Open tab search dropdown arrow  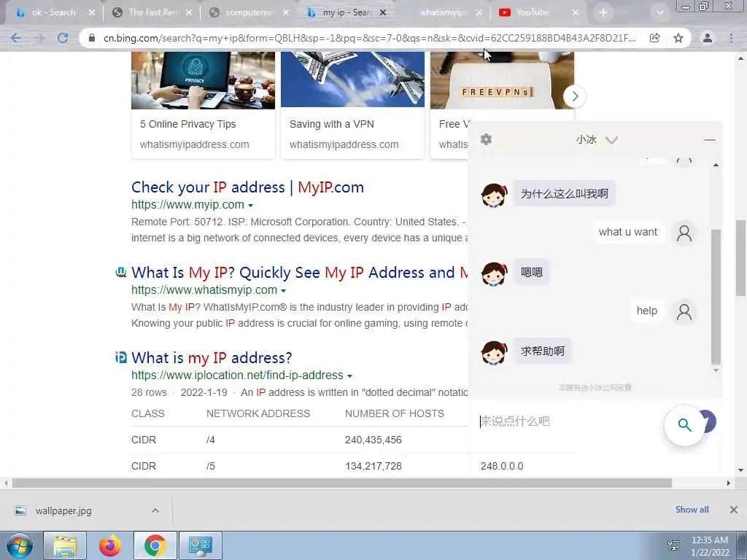(x=659, y=13)
